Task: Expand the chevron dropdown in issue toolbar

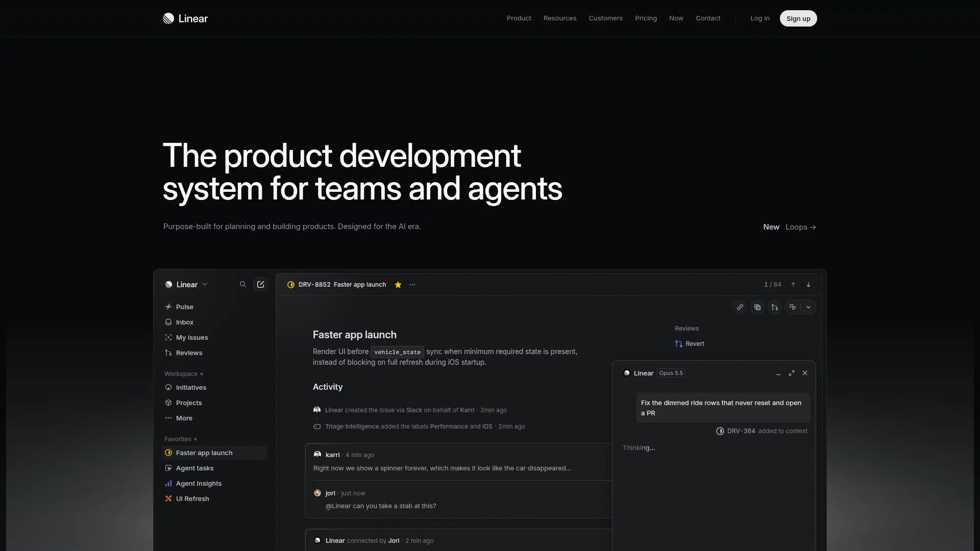Action: pos(808,307)
